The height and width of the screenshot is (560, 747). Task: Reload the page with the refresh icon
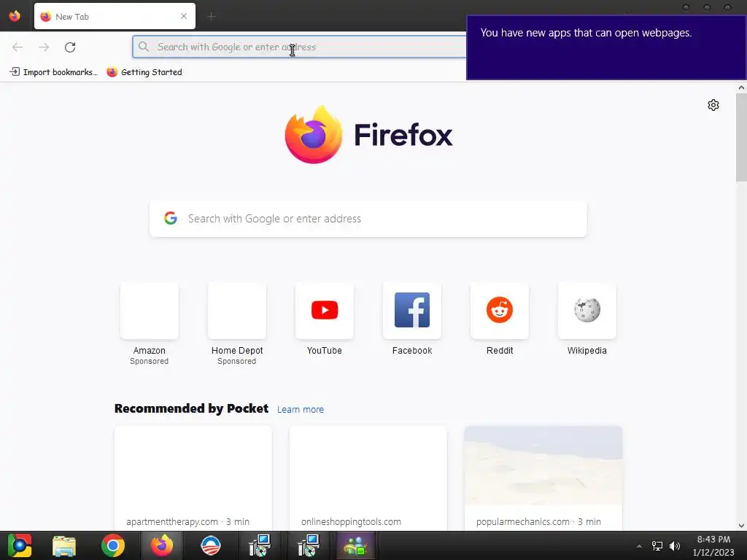pyautogui.click(x=70, y=47)
